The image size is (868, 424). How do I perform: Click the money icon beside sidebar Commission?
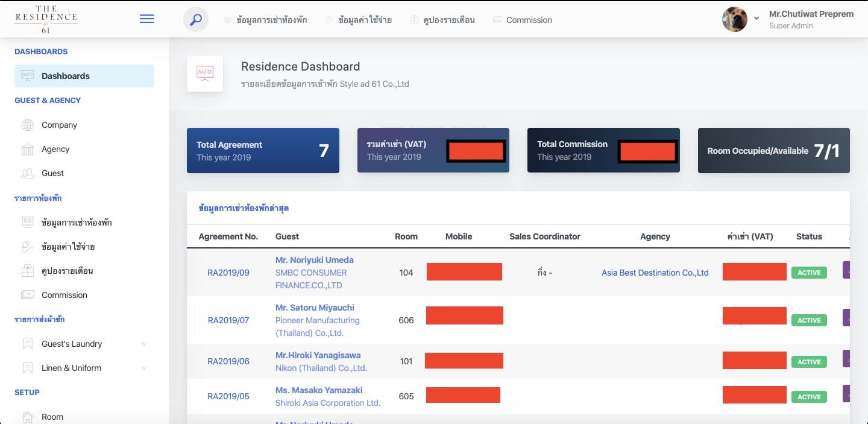pos(28,295)
